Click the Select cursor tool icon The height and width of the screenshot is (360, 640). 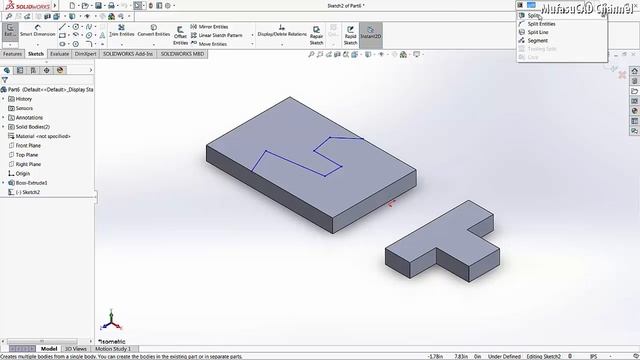pos(138,6)
